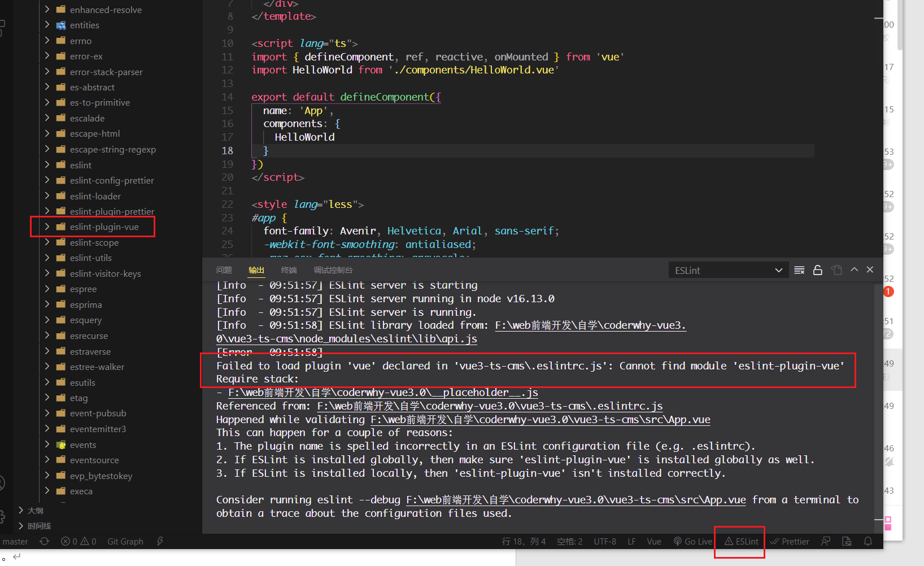Open notifications bell

[x=868, y=541]
